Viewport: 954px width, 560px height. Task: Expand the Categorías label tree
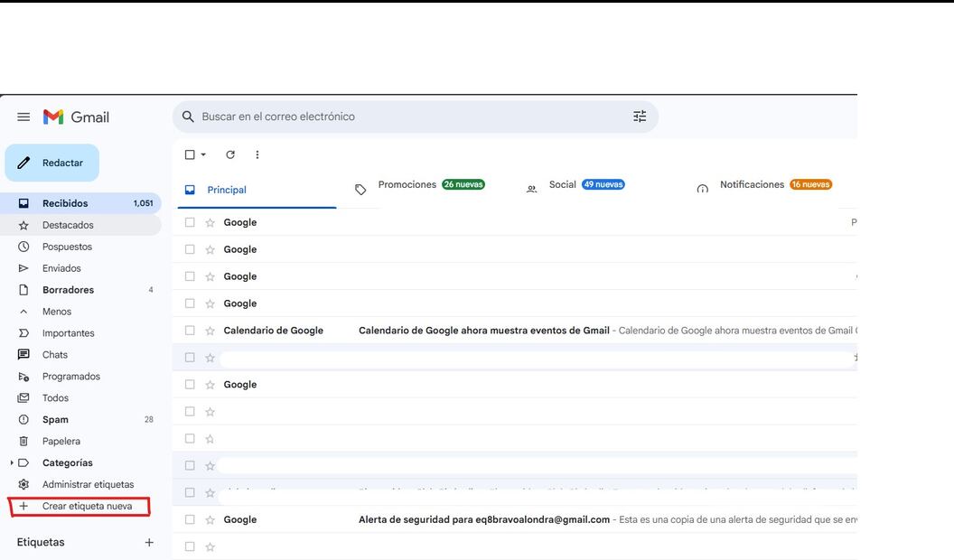pyautogui.click(x=12, y=463)
